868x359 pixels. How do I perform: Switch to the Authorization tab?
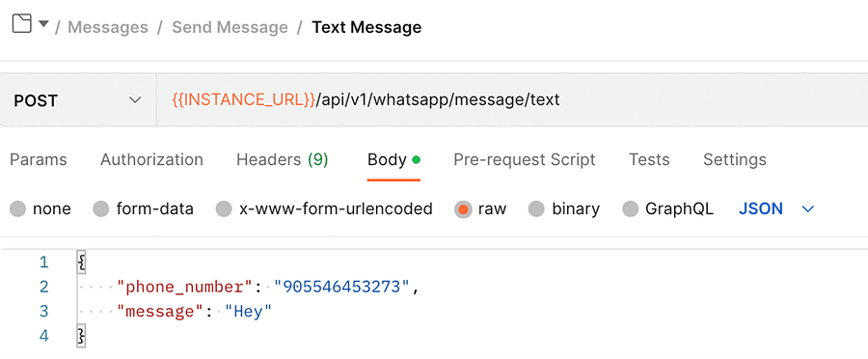(x=151, y=159)
